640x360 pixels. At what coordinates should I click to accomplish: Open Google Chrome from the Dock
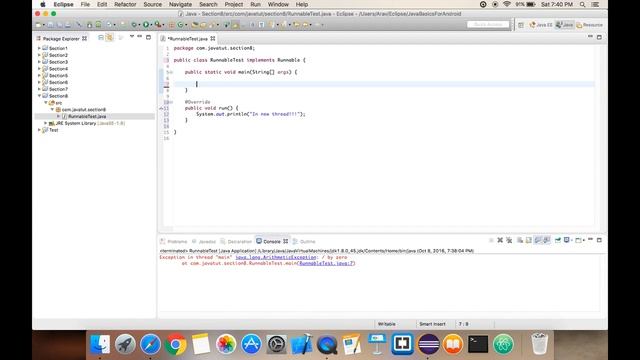pos(176,344)
